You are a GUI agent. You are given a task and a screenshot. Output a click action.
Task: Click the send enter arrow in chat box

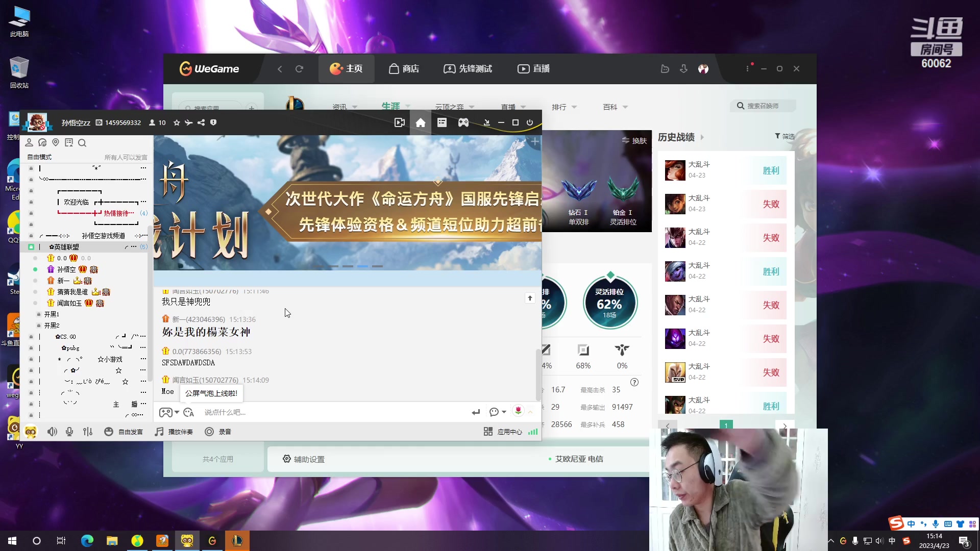pyautogui.click(x=476, y=412)
